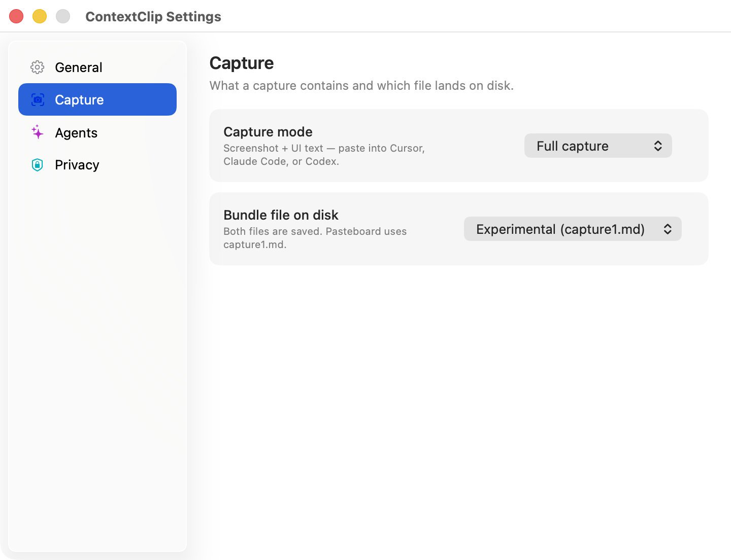Minimize the window with yellow button
731x560 pixels.
pyautogui.click(x=40, y=16)
